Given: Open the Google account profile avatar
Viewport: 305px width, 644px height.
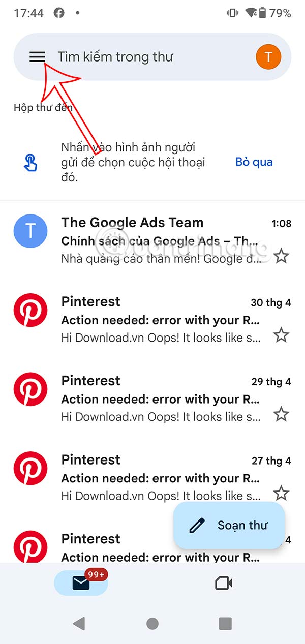Looking at the screenshot, I should (x=268, y=56).
